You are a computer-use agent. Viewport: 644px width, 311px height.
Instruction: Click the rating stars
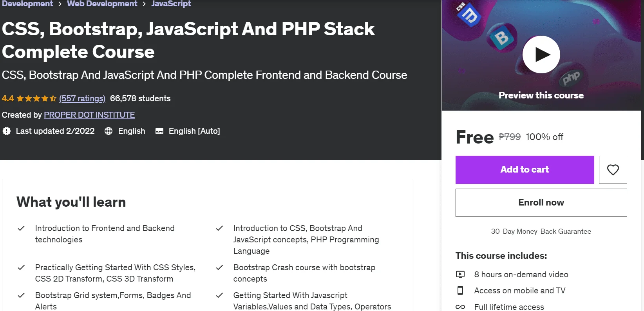click(36, 98)
